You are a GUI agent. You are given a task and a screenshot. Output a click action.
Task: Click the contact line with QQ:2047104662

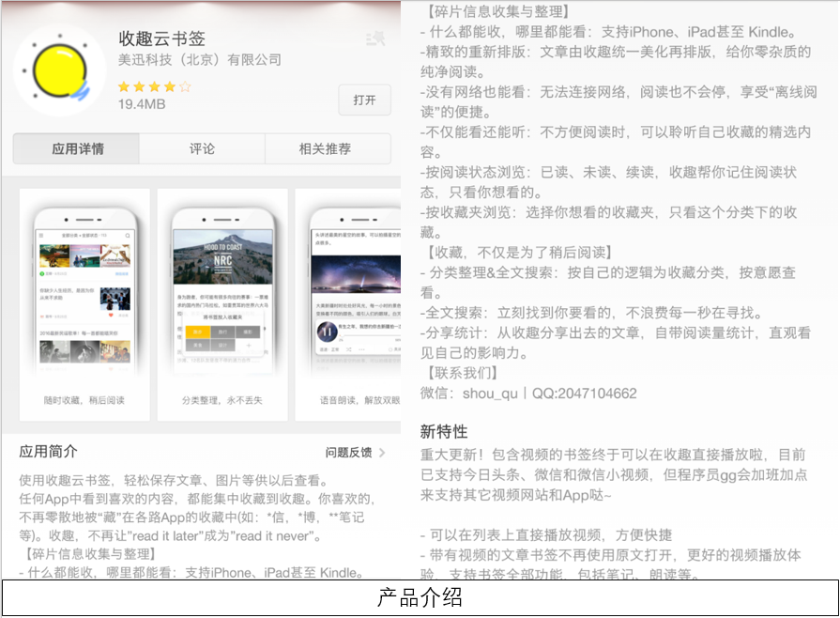click(x=528, y=394)
